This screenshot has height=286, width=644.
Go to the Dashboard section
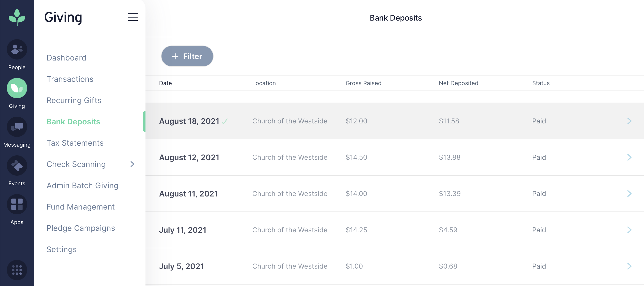tap(66, 58)
